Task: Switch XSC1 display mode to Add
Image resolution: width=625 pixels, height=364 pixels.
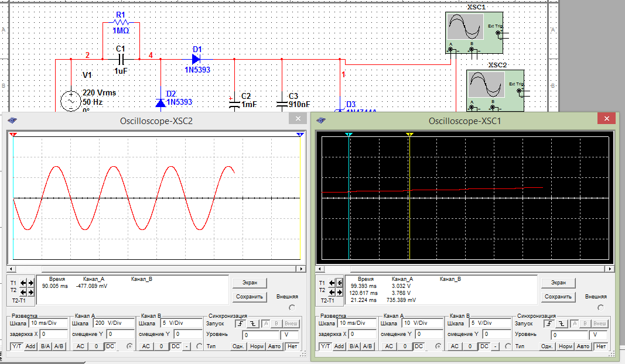Action: click(339, 346)
